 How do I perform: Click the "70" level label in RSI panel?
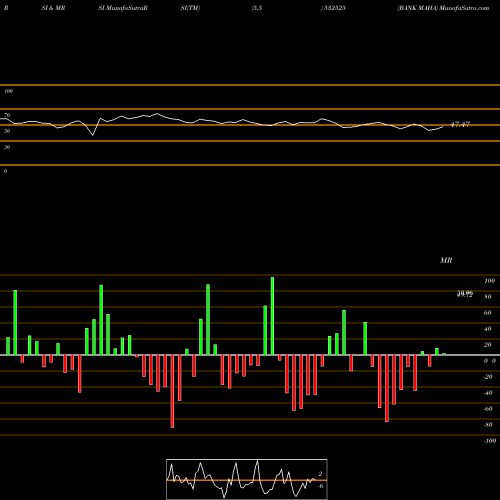[7, 115]
